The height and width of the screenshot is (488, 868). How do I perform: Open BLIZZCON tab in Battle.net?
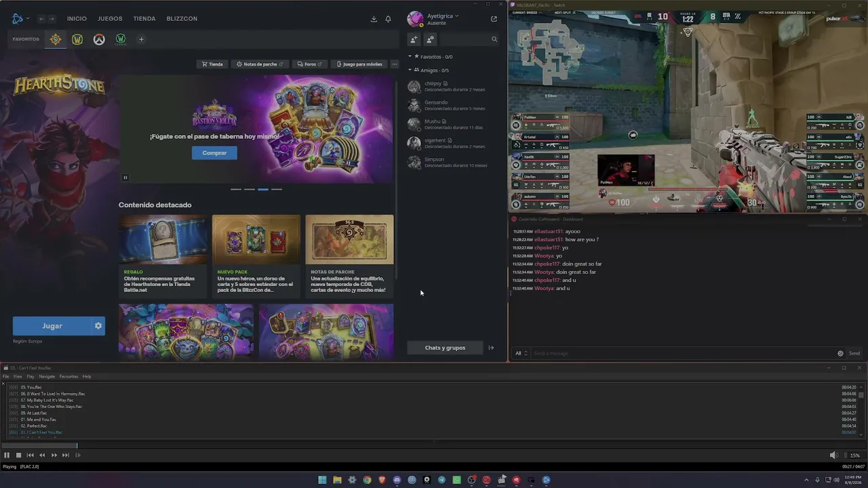point(182,19)
